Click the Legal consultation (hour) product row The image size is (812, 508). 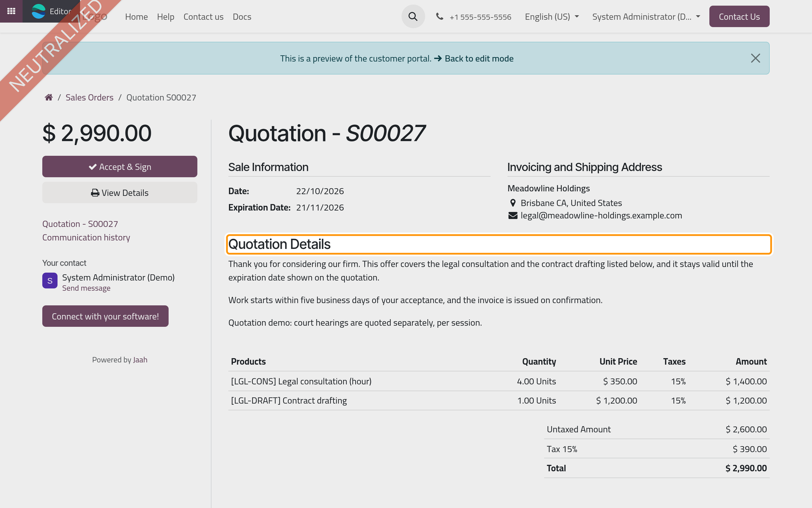[499, 381]
